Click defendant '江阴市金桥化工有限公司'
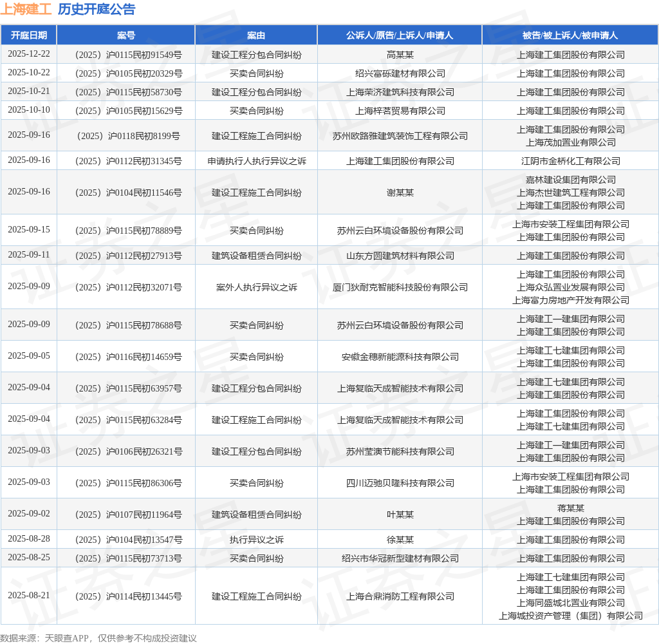Screen dimensions: 659x644 pos(571,161)
